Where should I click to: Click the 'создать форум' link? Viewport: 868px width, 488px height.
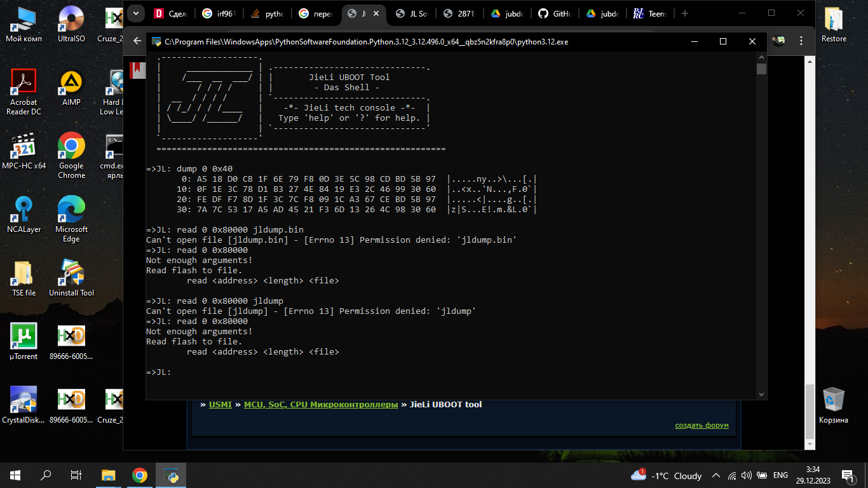click(702, 425)
